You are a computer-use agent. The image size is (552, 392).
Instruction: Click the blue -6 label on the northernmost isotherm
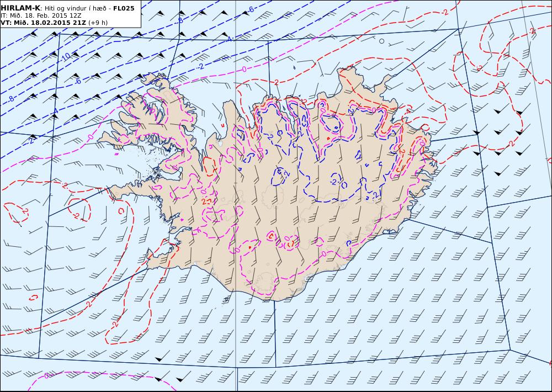(x=250, y=10)
